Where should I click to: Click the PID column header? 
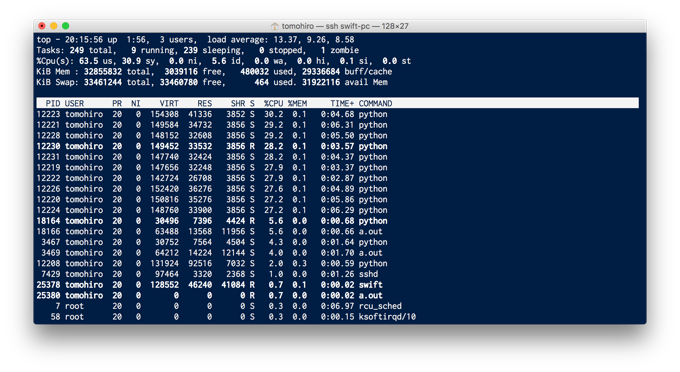[x=53, y=103]
